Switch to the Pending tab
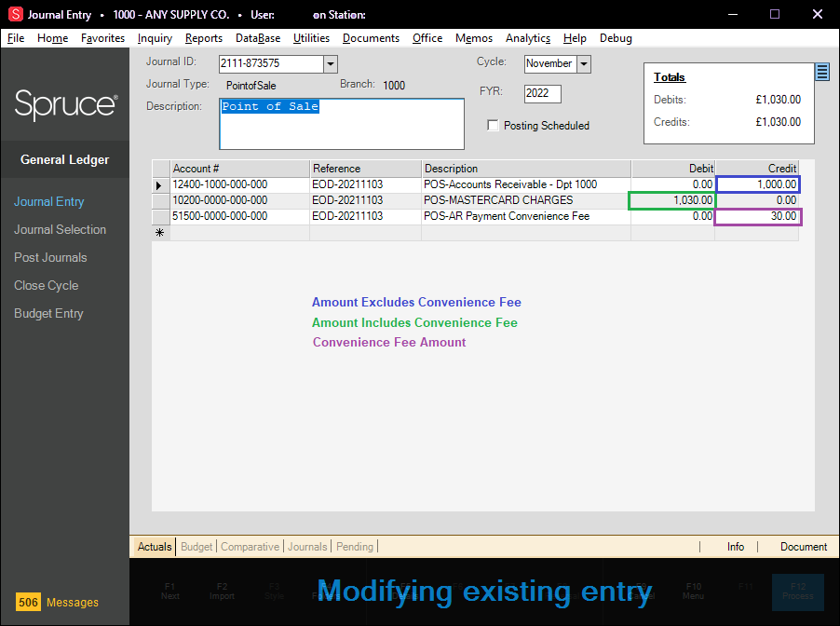 355,547
